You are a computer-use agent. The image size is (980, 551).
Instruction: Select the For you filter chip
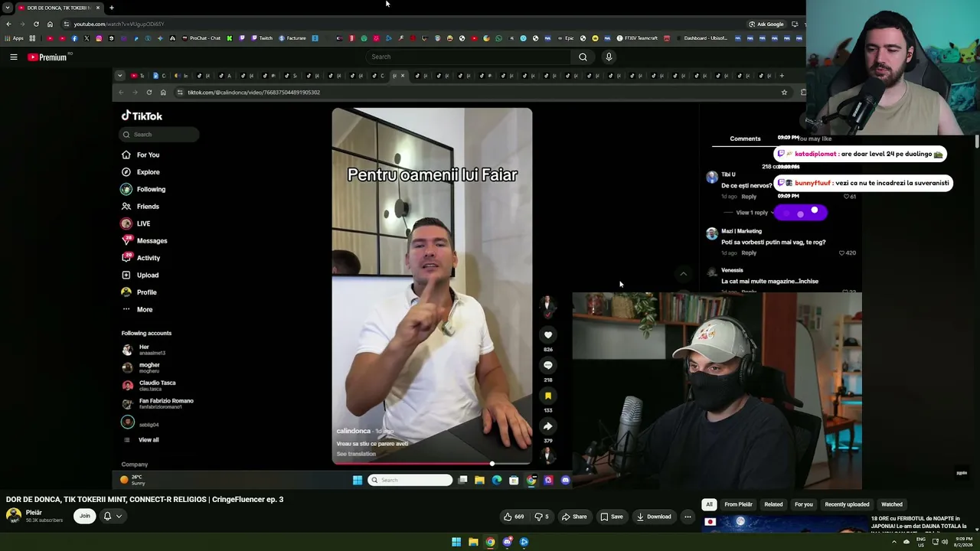pyautogui.click(x=803, y=504)
